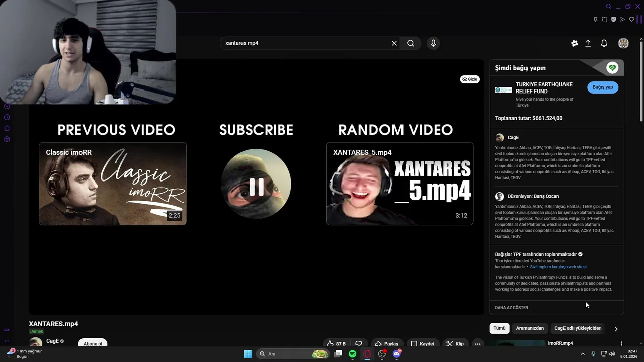The image size is (644, 362).
Task: Open CagE commenter profile in donation panel
Action: 507,137
